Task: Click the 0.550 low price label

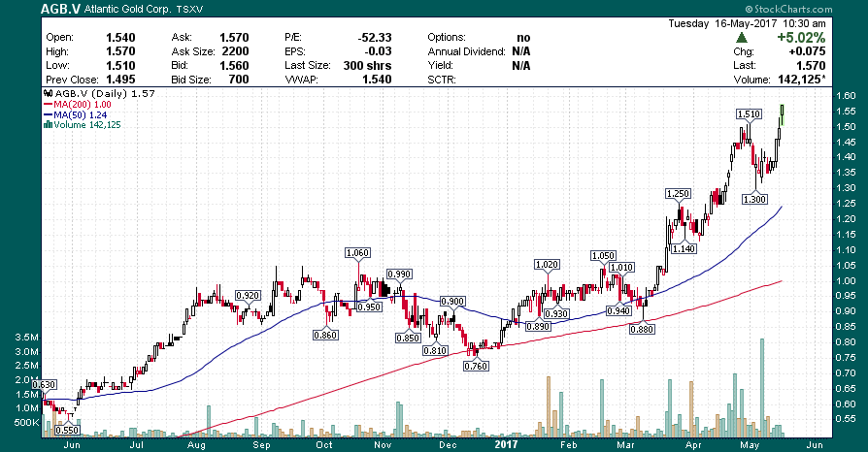Action: [x=67, y=430]
